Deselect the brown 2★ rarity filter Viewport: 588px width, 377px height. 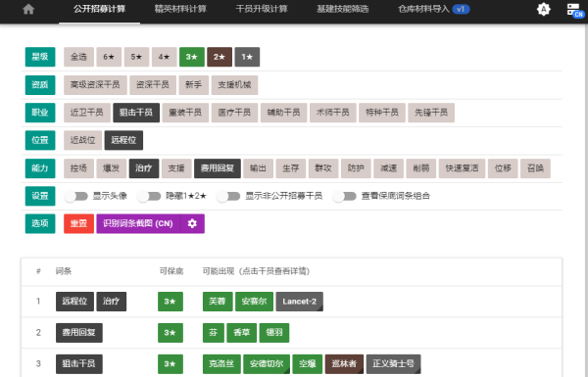coord(220,57)
